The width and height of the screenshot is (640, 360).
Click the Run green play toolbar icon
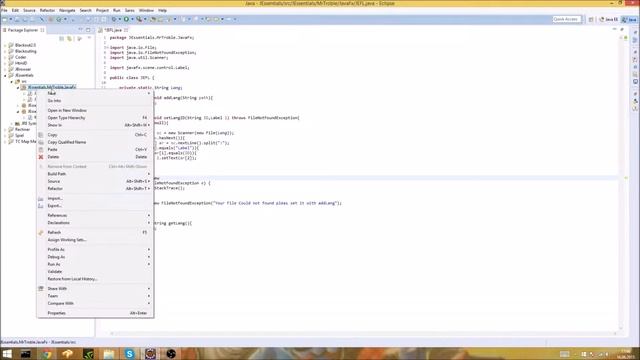tap(126, 19)
